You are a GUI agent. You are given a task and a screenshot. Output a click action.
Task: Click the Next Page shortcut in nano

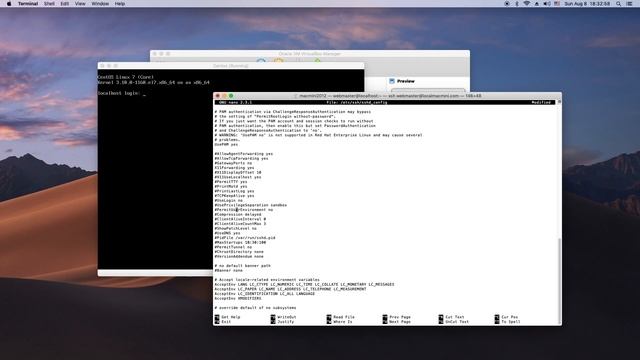pos(397,322)
